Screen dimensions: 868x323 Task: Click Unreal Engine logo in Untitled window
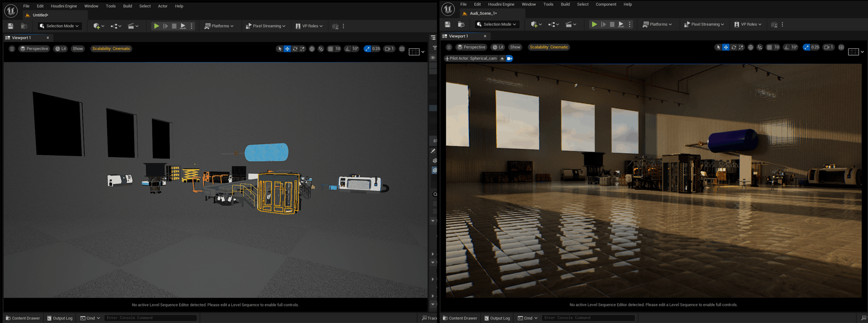coord(11,11)
